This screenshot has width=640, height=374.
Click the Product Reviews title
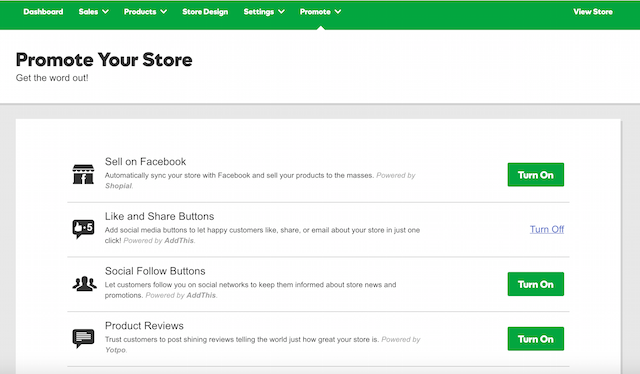144,326
